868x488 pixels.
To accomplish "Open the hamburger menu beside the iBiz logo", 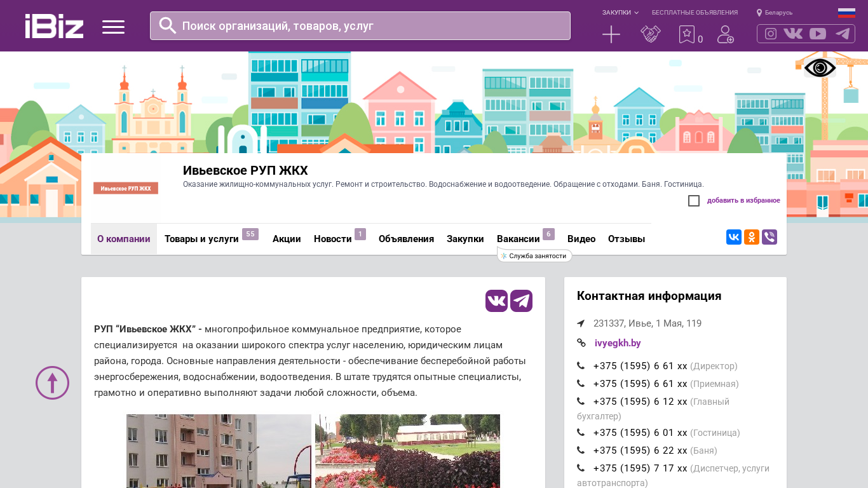I will click(x=113, y=27).
